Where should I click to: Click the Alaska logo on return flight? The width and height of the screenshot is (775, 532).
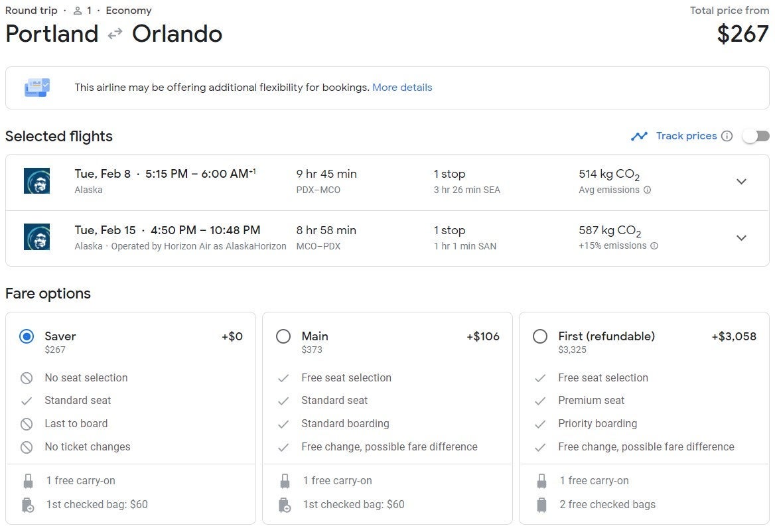pyautogui.click(x=36, y=237)
